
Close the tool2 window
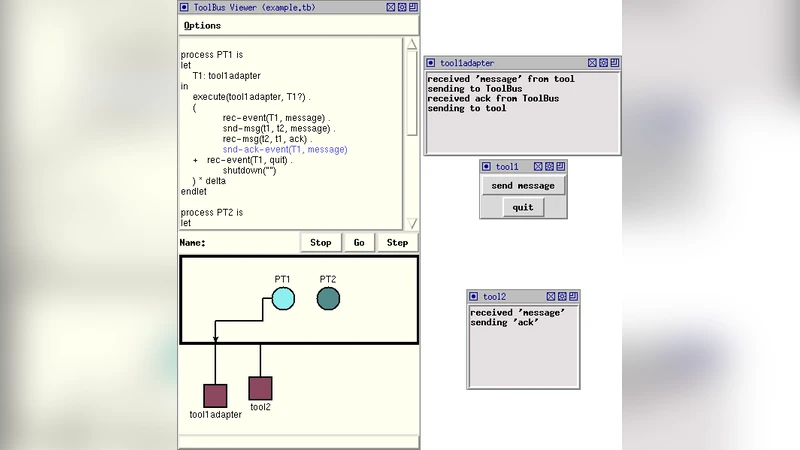tap(549, 297)
